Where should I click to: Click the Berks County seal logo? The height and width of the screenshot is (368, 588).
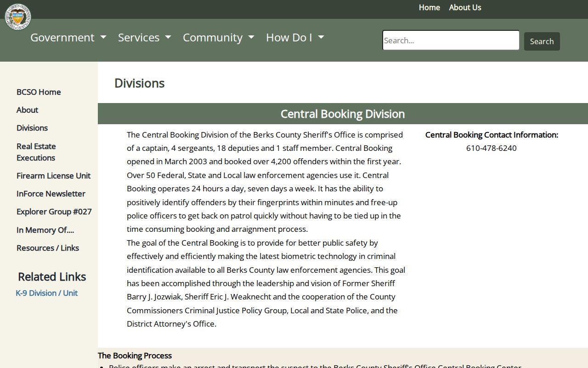coord(18,17)
